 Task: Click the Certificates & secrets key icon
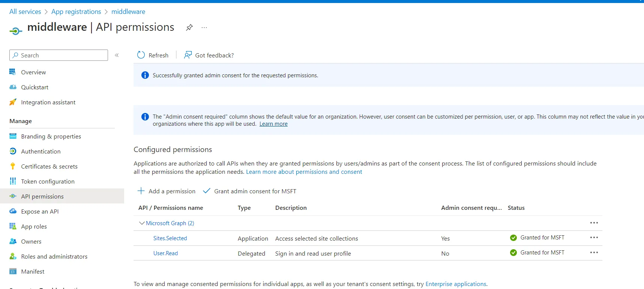[13, 166]
